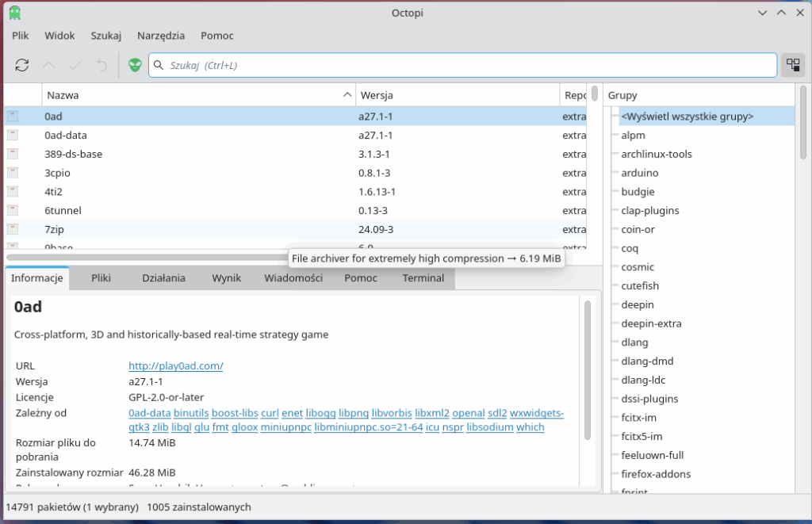This screenshot has height=524, width=812.
Task: Open the libvorbis dependency link
Action: 392,413
